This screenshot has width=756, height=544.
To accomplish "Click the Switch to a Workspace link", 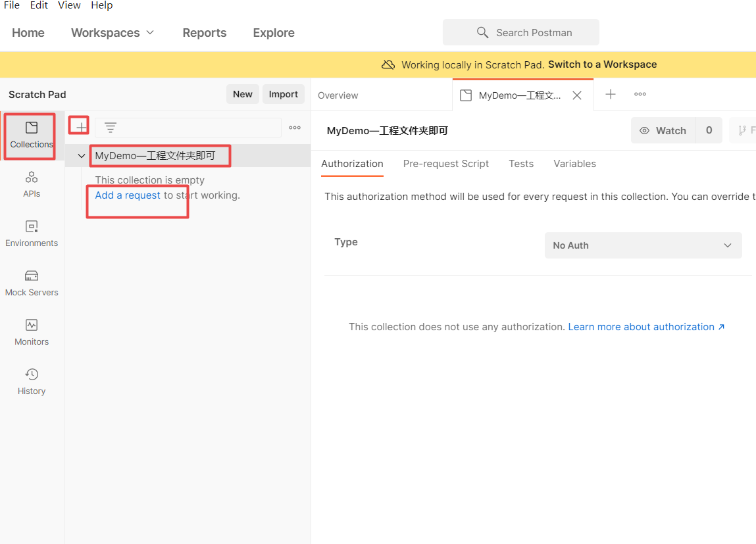I will coord(602,64).
